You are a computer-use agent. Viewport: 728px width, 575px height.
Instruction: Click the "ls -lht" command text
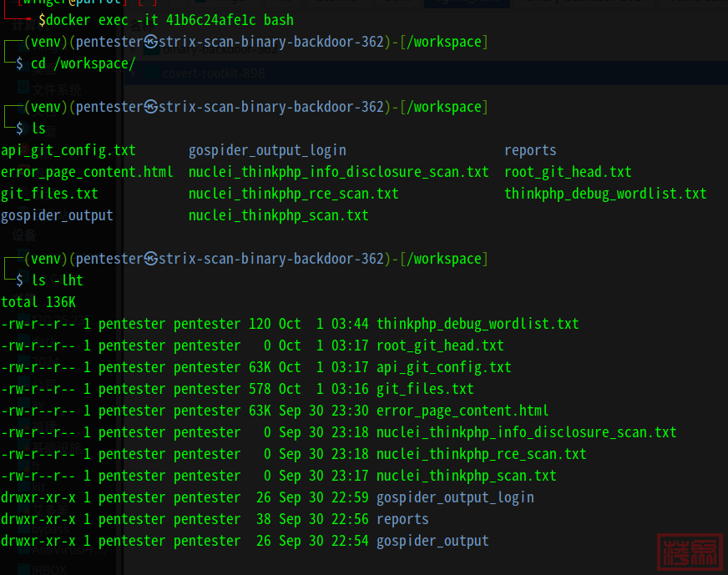click(57, 280)
